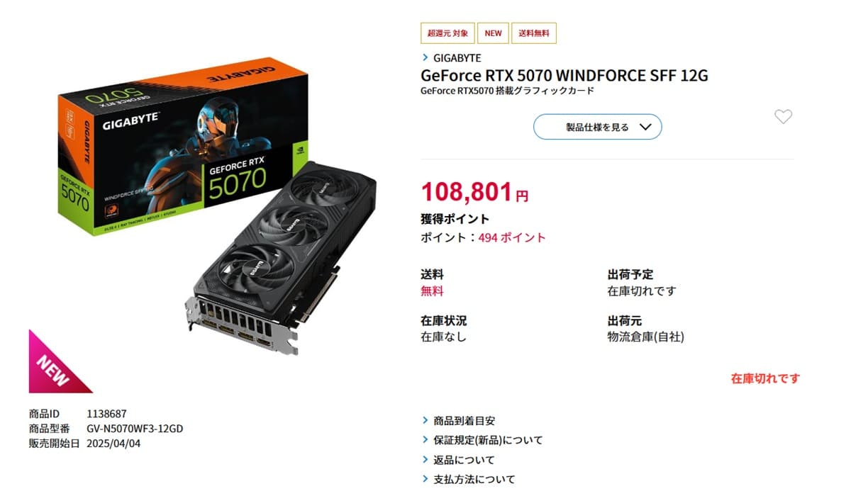
Task: Open 返品について link
Action: tap(464, 460)
